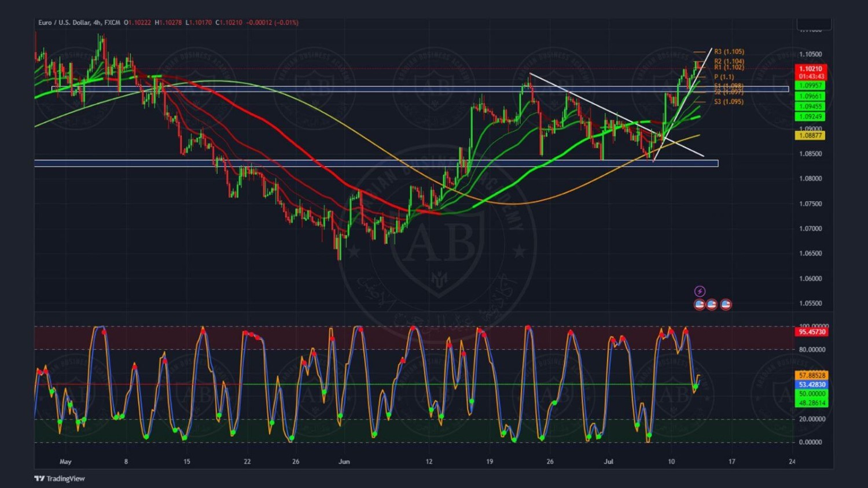The width and height of the screenshot is (868, 488).
Task: Click the 1.07500 price axis label
Action: click(x=811, y=204)
